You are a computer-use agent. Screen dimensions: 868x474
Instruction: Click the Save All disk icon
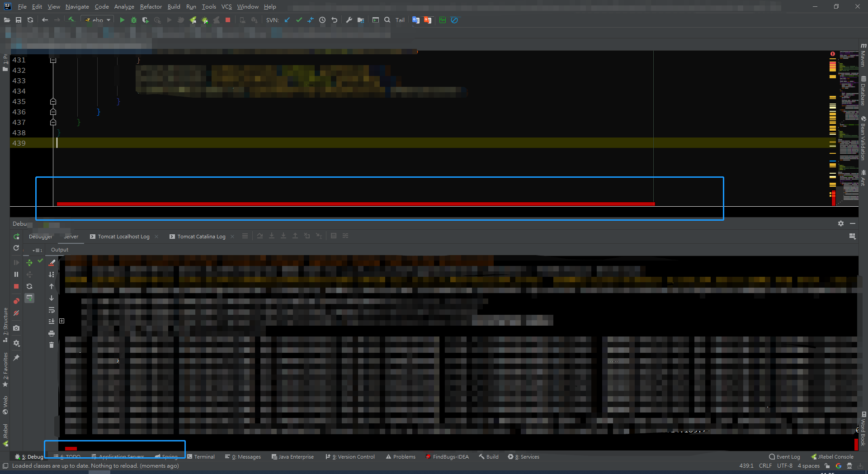click(19, 20)
